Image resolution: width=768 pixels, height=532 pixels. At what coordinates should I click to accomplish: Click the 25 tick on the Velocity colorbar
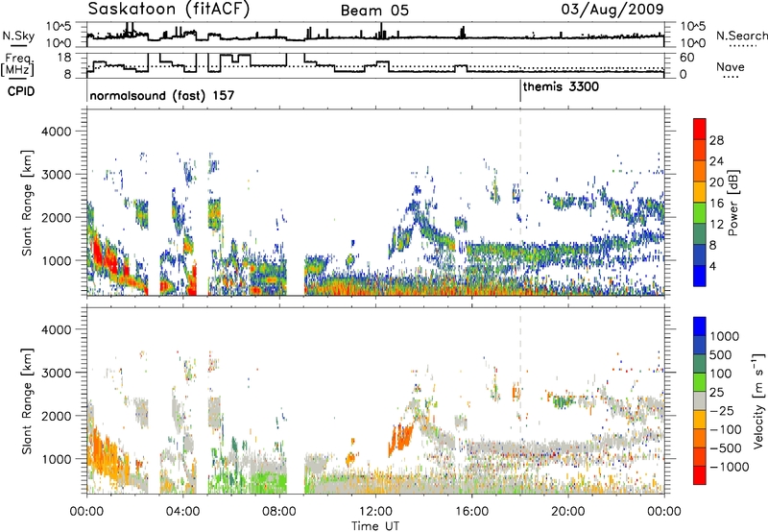[716, 392]
